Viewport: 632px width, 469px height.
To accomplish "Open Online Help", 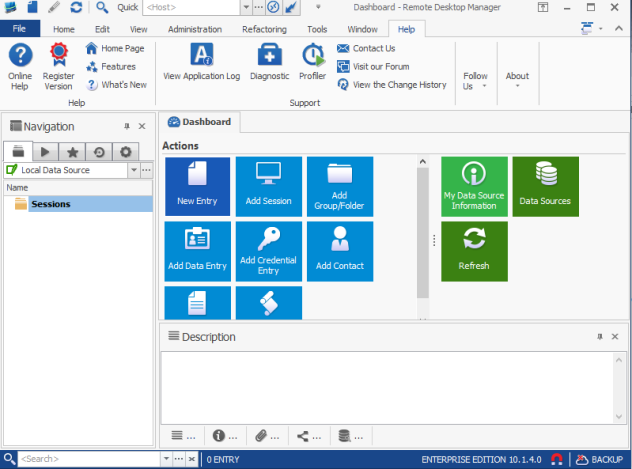I will [20, 67].
